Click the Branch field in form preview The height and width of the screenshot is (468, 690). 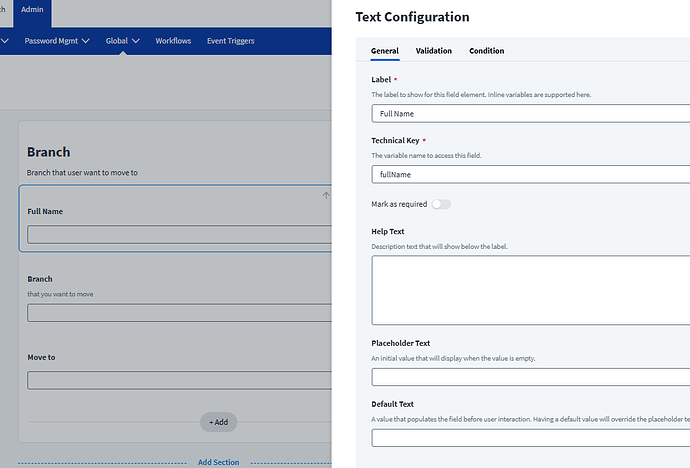[178, 313]
